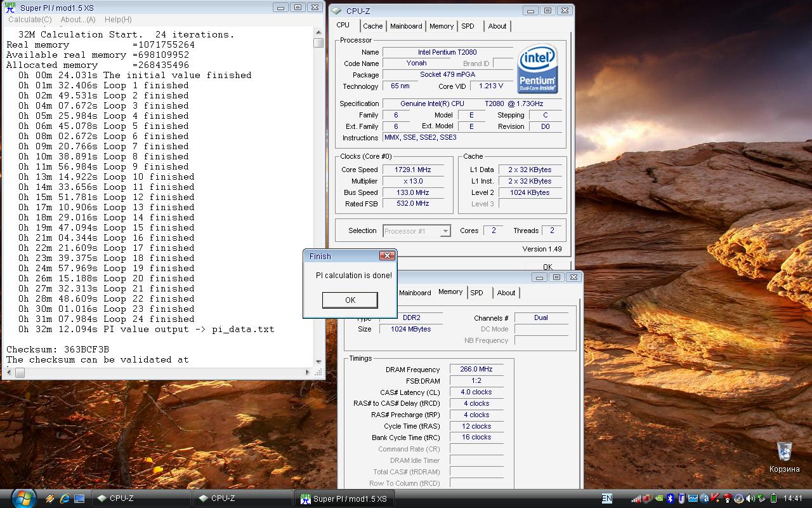
Task: Click the Show Desktop quick launch icon
Action: (79, 499)
